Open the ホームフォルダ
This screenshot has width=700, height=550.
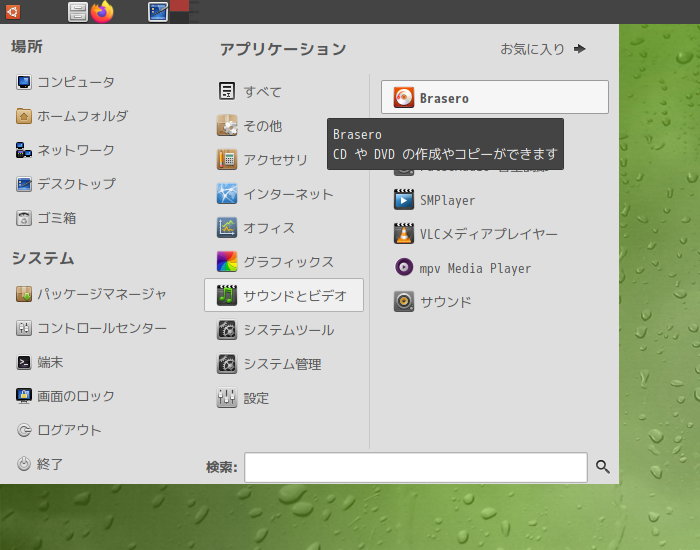[72, 116]
